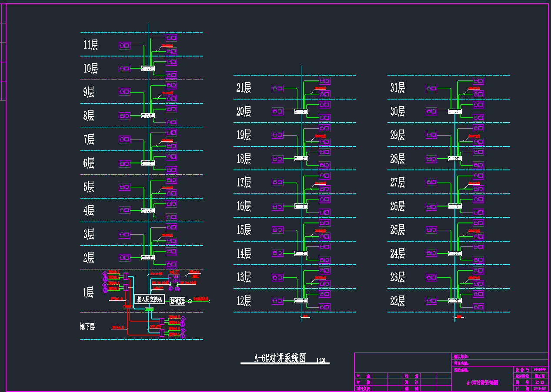Select the 地下层 floor label
The height and width of the screenshot is (392, 551).
[87, 326]
